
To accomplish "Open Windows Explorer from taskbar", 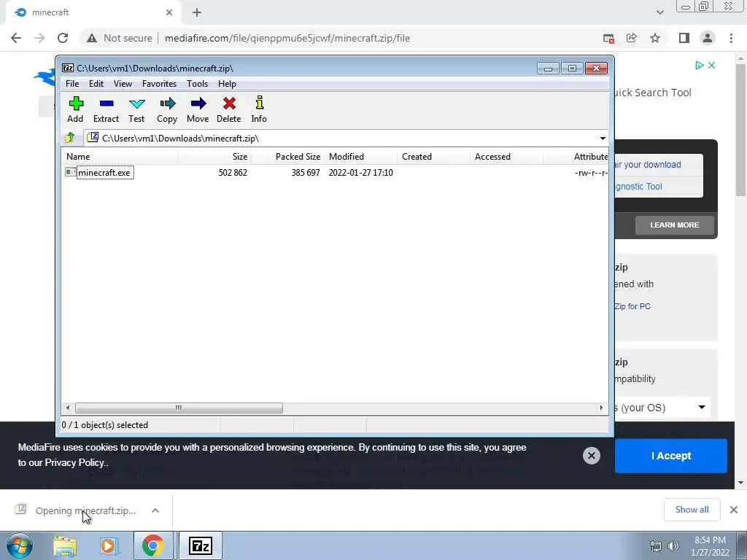I will (65, 546).
